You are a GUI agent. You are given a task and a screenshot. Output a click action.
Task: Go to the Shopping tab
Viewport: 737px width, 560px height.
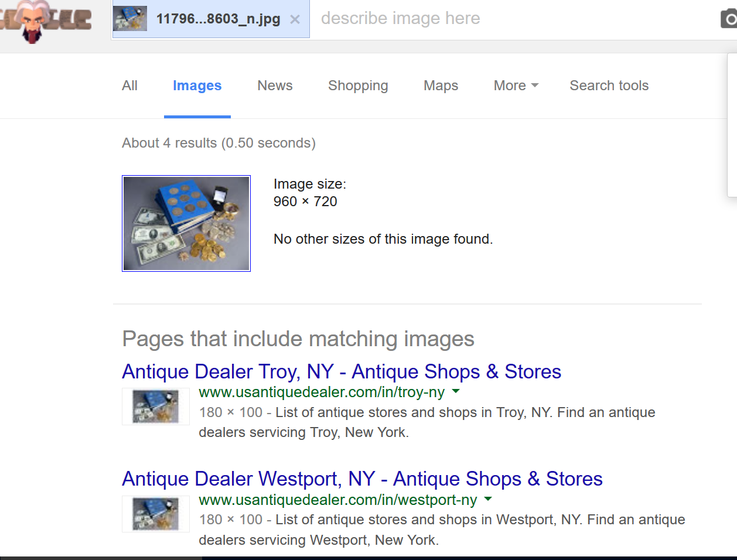click(358, 86)
